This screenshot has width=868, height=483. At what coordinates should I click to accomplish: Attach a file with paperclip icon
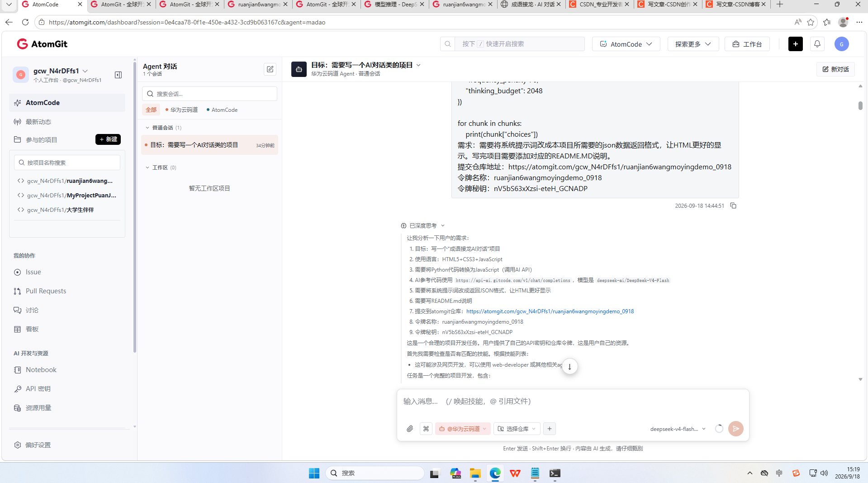[x=410, y=429]
